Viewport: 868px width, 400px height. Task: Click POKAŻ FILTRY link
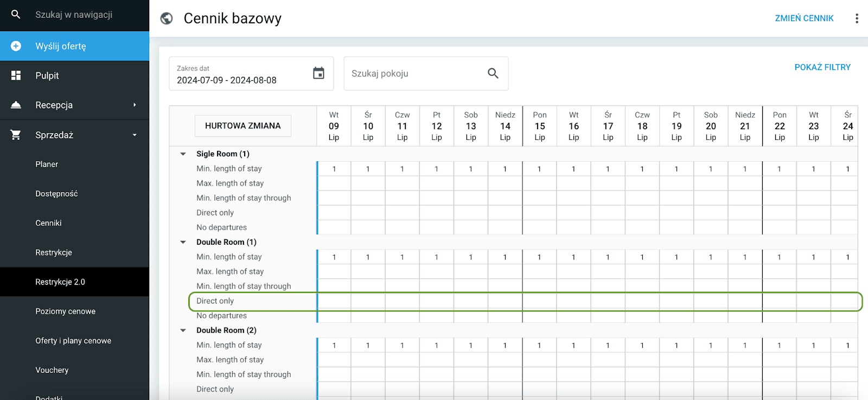(x=822, y=67)
